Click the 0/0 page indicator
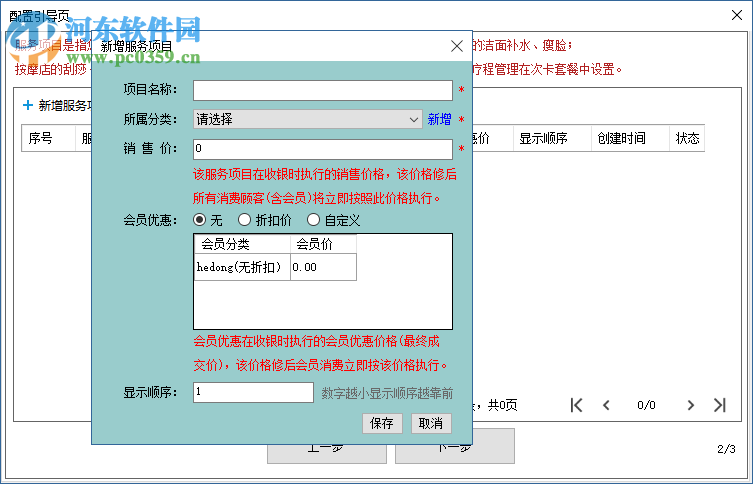Viewport: 753px width, 484px height. (x=646, y=405)
